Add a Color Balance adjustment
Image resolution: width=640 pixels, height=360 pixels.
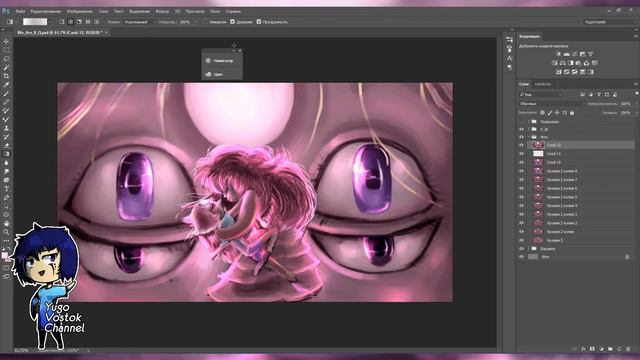click(x=562, y=63)
